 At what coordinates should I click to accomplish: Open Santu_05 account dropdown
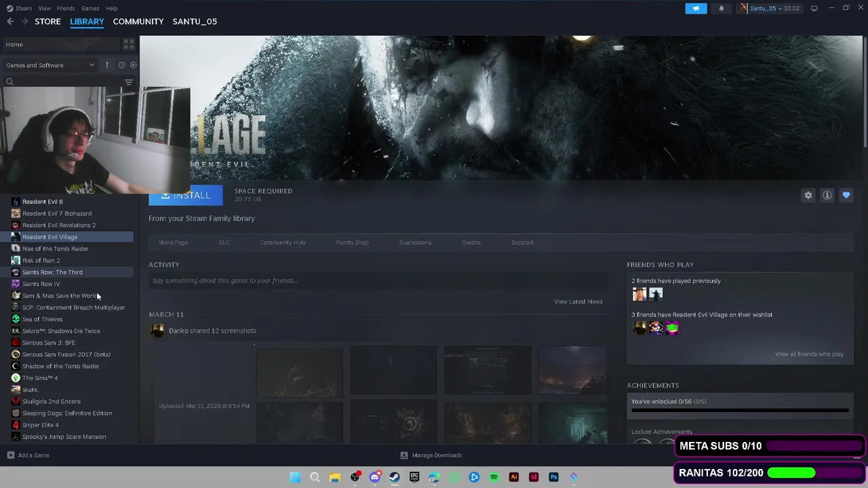pos(769,8)
